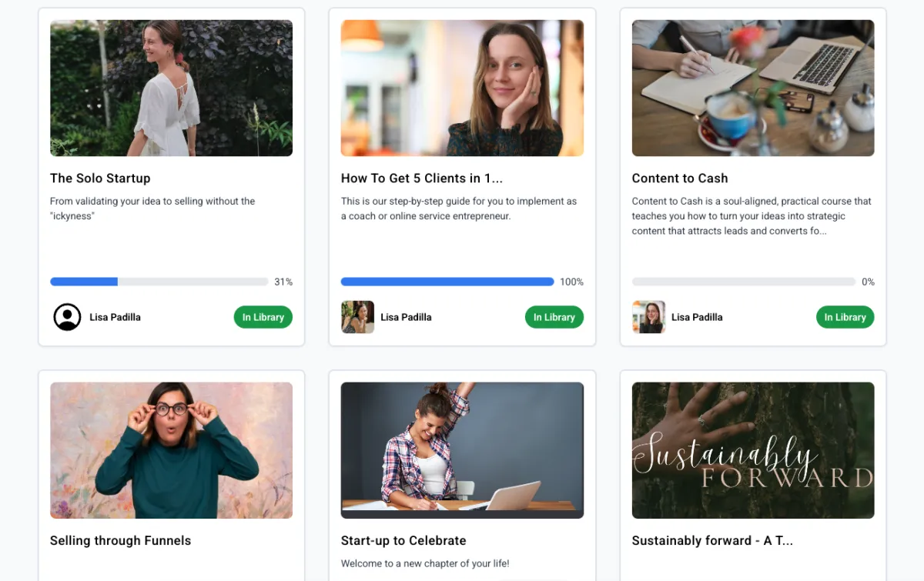
Task: Click text 'Welcome to a new chapter of your life!'
Action: click(x=425, y=563)
